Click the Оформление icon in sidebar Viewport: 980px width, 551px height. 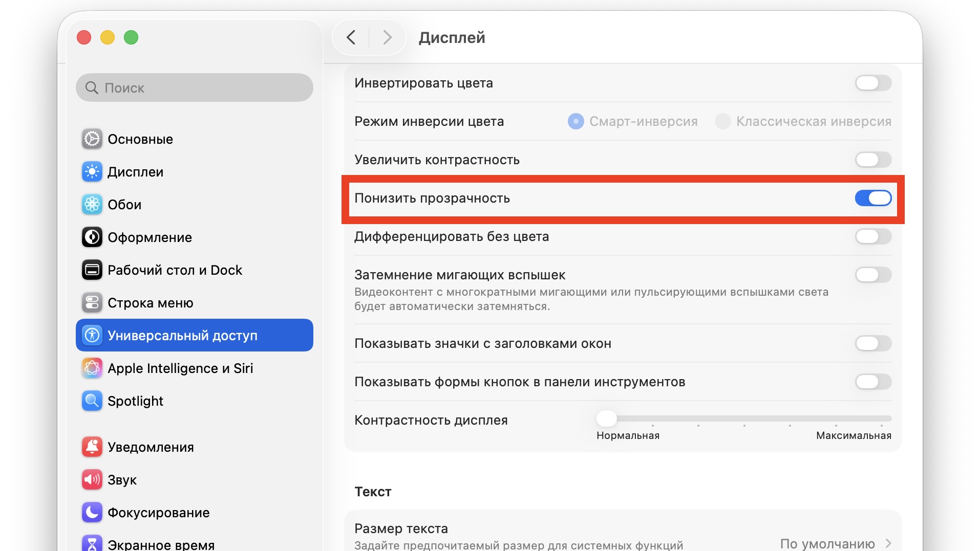pyautogui.click(x=92, y=237)
